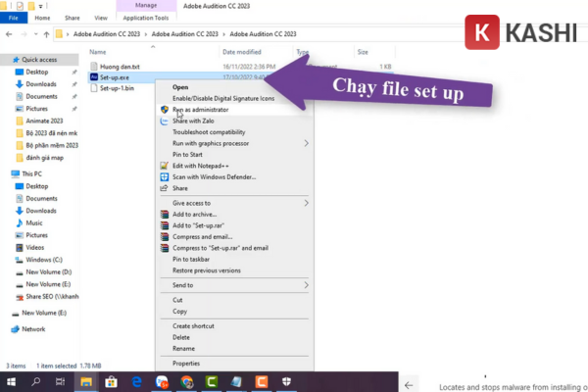Open recent locations dropdown arrow
Viewport: 588px width, 392px height.
[35, 34]
